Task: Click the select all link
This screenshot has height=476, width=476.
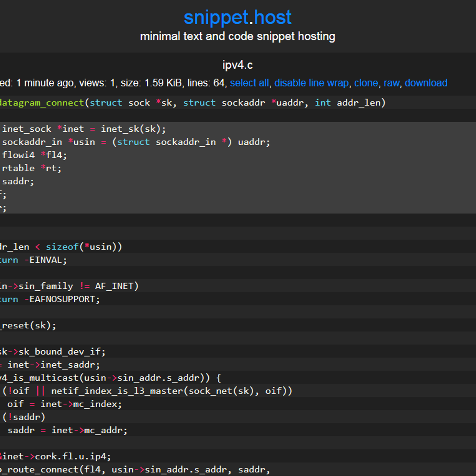Action: (x=249, y=83)
